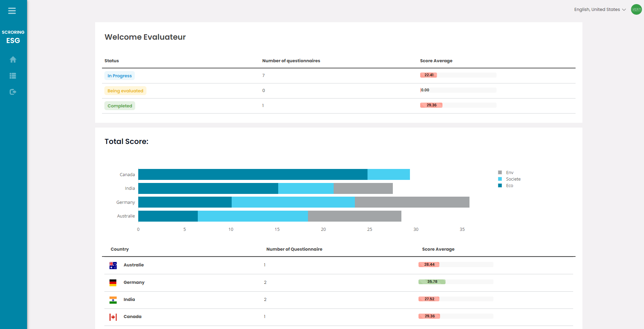Click the Germany row country name
644x329 pixels.
click(134, 282)
